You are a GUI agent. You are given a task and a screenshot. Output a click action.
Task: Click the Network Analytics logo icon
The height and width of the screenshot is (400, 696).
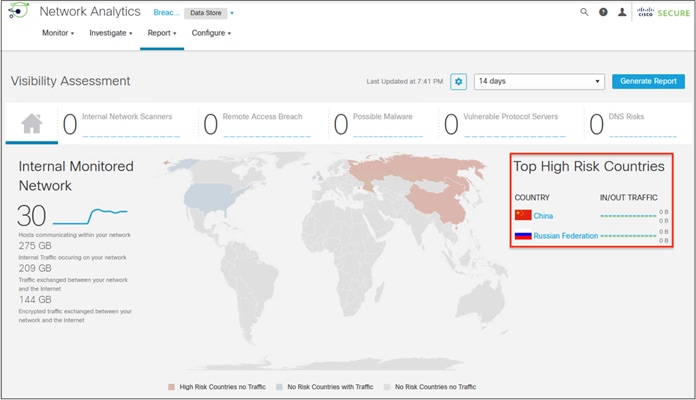pyautogui.click(x=19, y=11)
